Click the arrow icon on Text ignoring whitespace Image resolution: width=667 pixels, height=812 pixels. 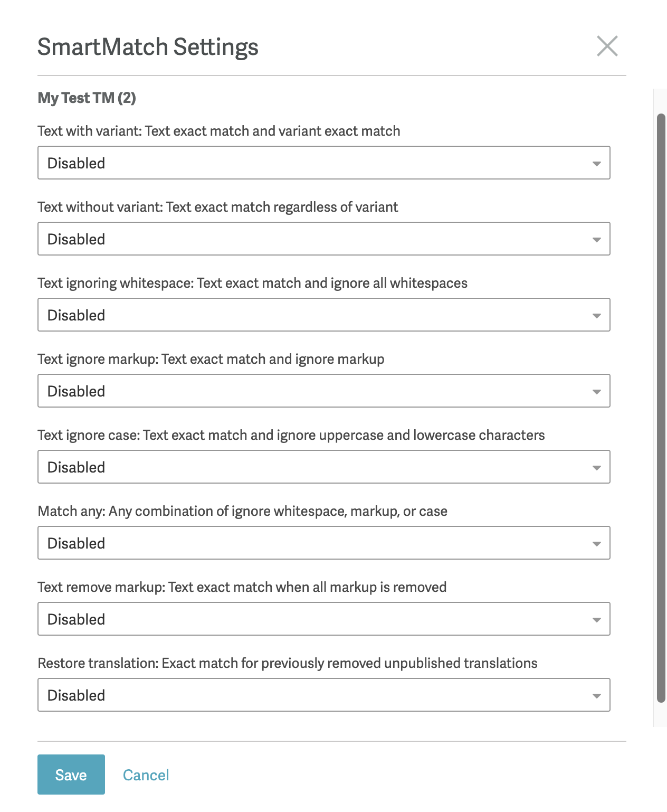pos(597,316)
